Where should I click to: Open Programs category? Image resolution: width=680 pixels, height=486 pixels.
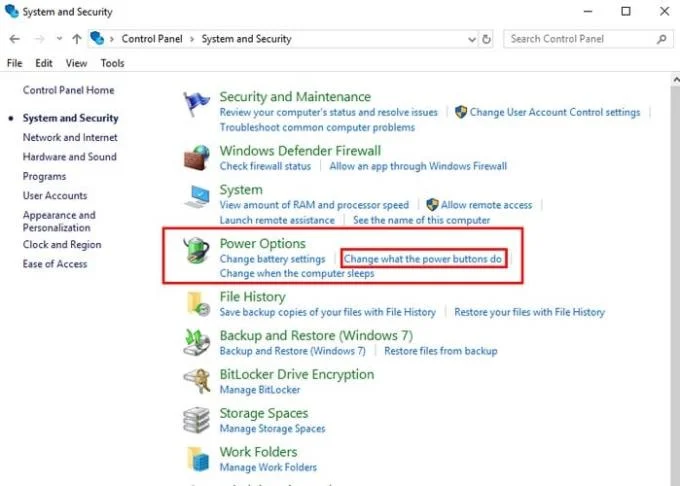coord(44,176)
